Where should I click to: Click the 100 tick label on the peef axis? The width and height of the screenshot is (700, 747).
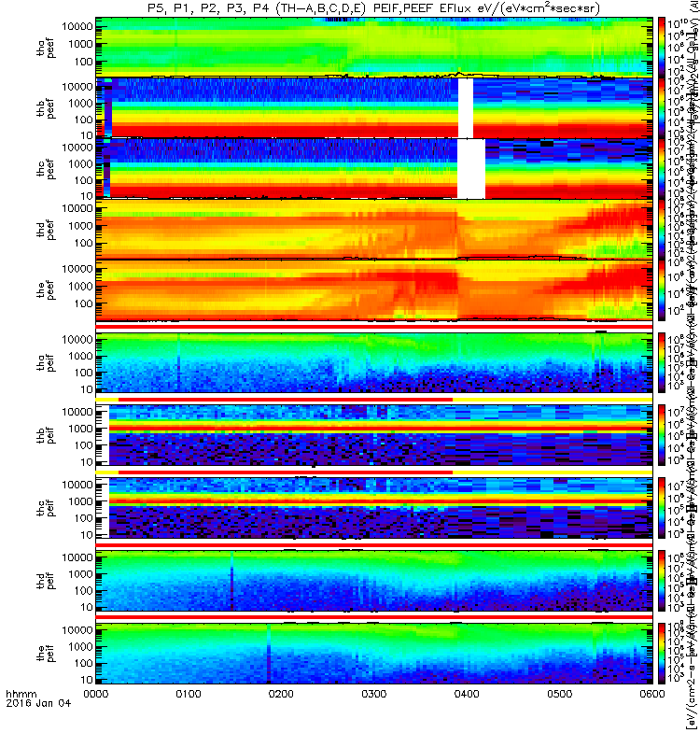tap(83, 303)
